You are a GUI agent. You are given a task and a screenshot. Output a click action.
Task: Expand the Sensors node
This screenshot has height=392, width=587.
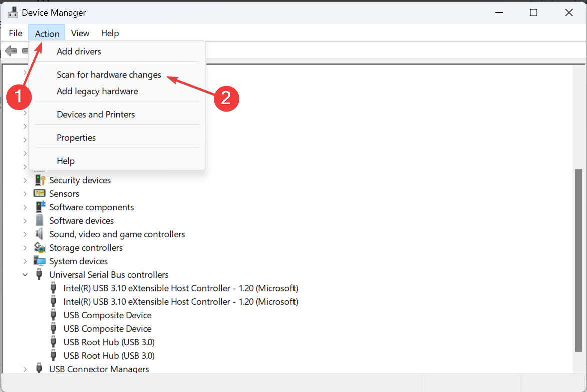[x=25, y=194]
